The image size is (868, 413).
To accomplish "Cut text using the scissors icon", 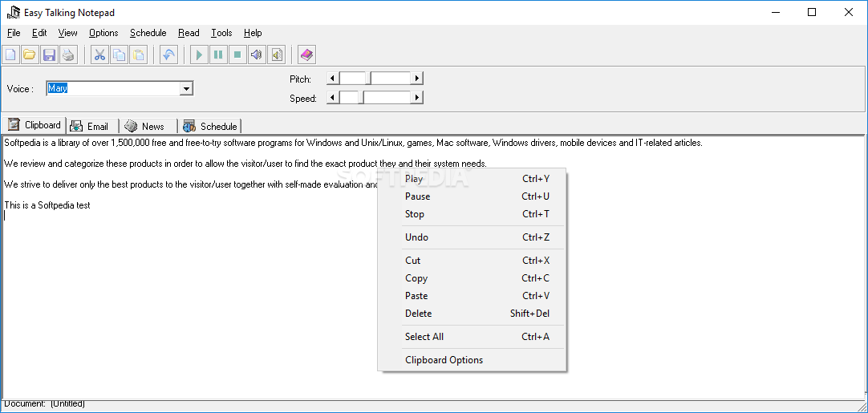I will tap(99, 55).
